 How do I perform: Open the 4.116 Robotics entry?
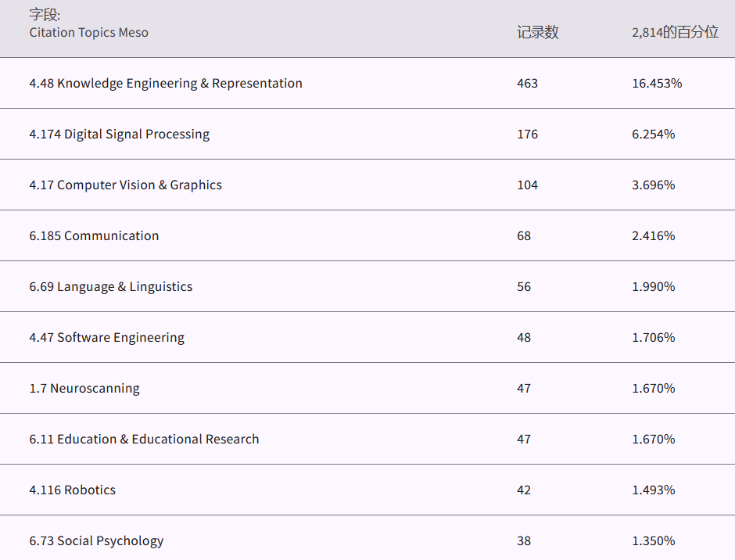[x=73, y=490]
